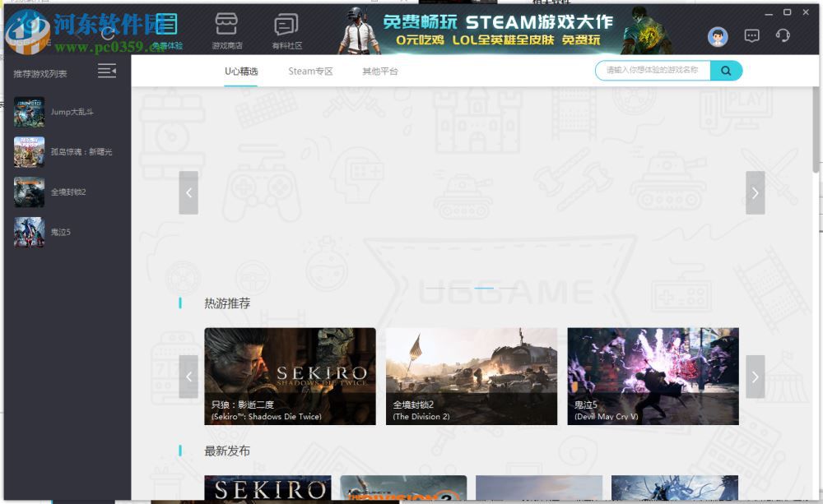This screenshot has height=504, width=823.
Task: Switch to the Steam专区 tab
Action: click(x=310, y=72)
